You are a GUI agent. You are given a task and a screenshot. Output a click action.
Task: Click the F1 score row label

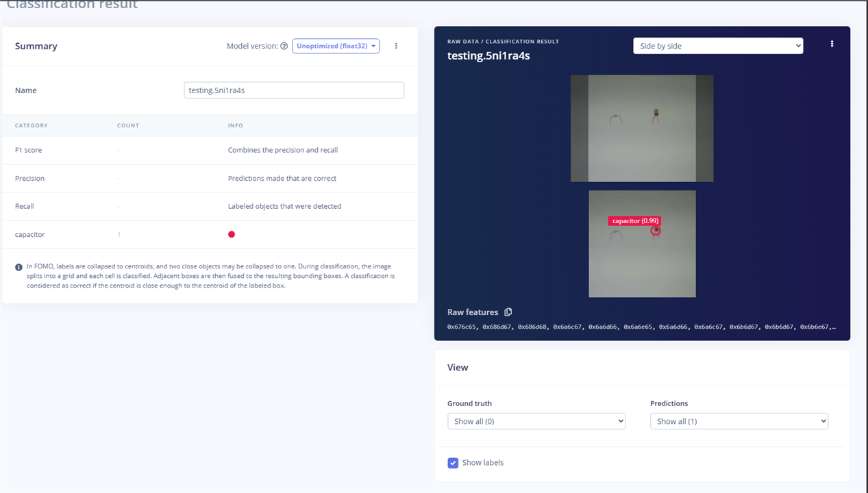tap(29, 150)
